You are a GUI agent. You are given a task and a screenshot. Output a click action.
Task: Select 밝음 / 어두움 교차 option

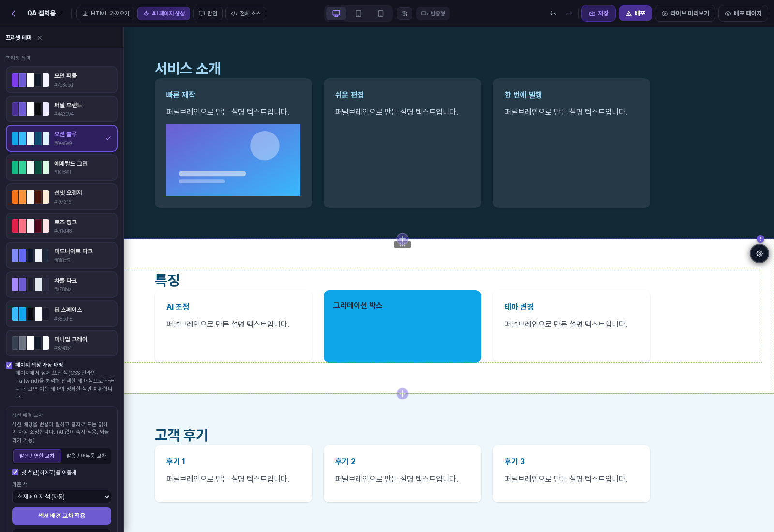[x=86, y=456]
